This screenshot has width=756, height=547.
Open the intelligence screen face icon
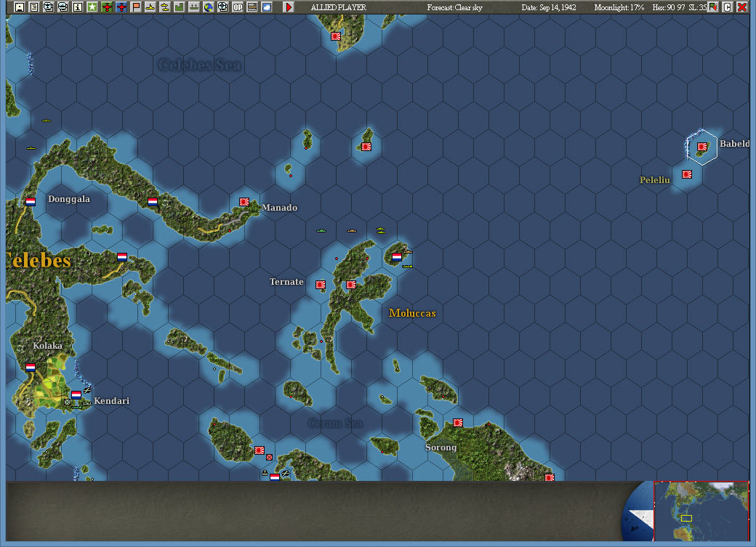pos(47,7)
